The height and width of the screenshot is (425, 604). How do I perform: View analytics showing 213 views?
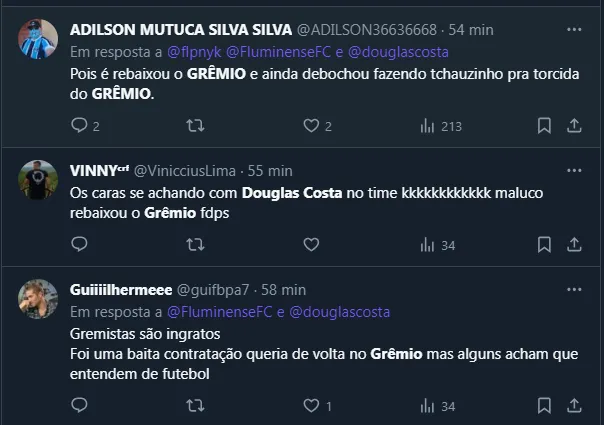[x=427, y=126]
